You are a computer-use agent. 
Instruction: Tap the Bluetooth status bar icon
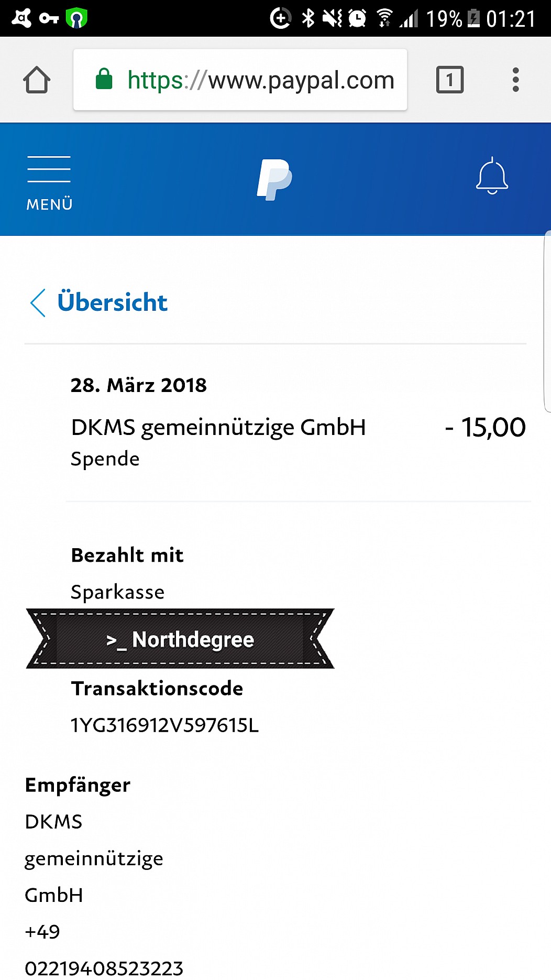tap(308, 19)
